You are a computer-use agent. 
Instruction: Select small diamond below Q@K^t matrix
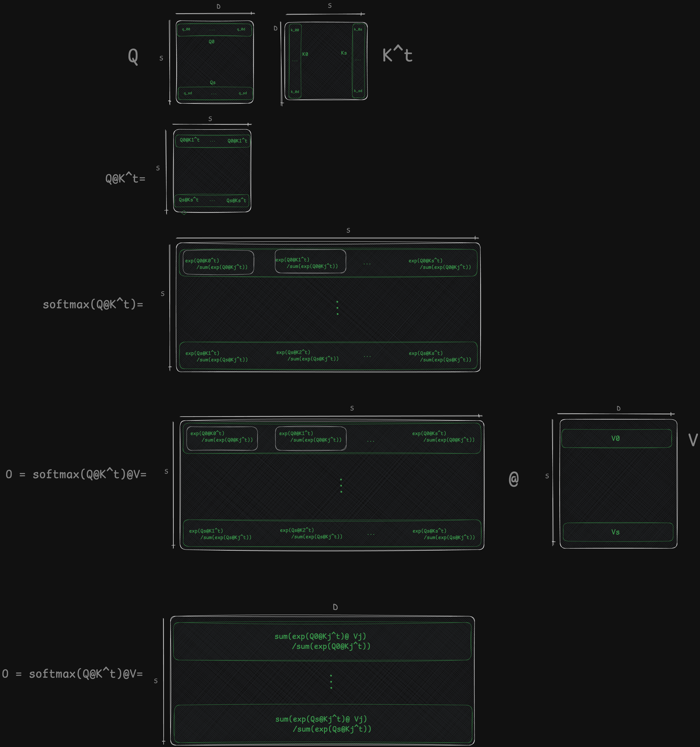coord(184,213)
